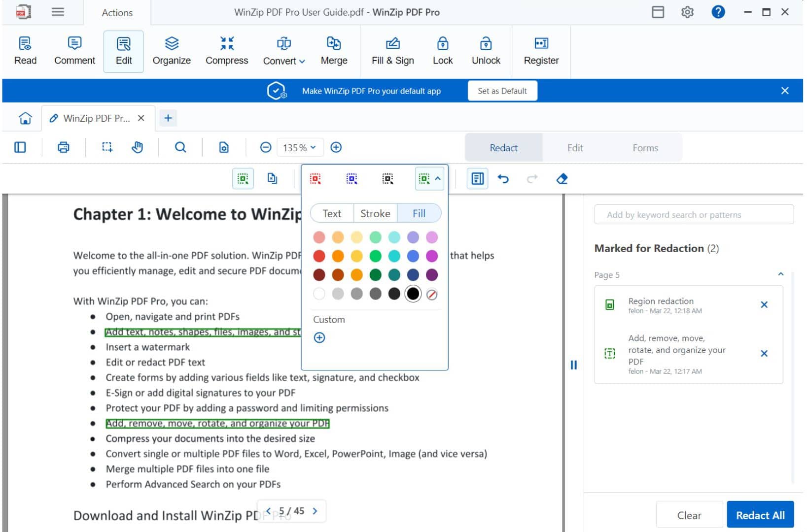Add a custom color
The image size is (807, 532).
pos(319,338)
